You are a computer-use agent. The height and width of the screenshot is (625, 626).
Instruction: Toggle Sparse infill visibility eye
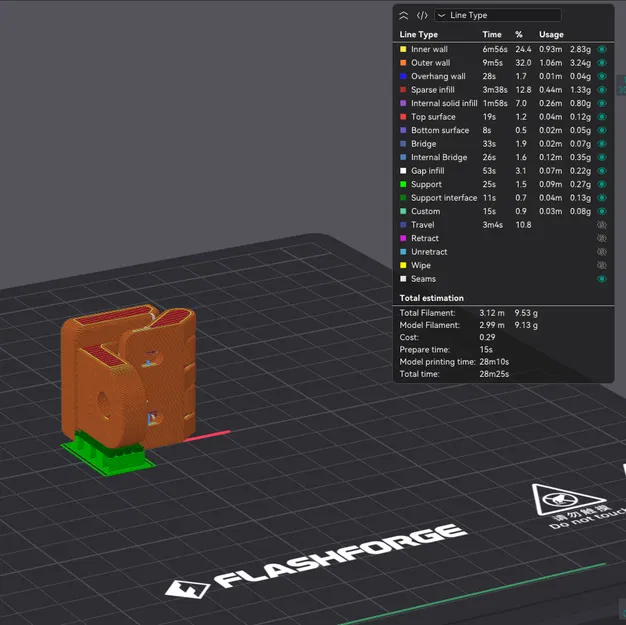[602, 90]
